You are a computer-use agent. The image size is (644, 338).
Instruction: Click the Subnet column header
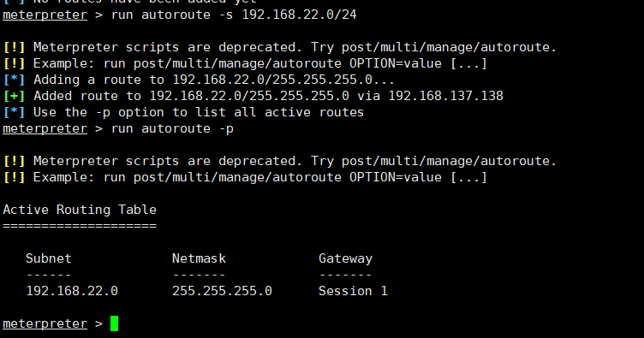(x=49, y=258)
